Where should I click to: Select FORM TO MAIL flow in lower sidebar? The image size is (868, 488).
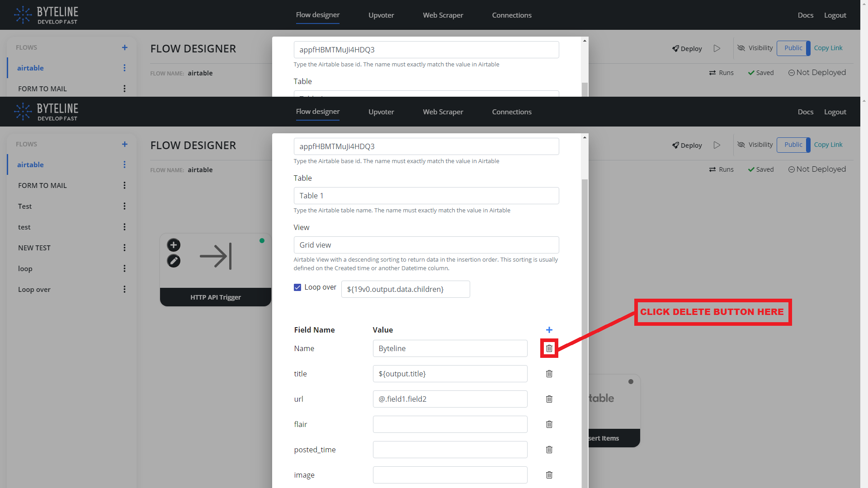[x=42, y=185]
